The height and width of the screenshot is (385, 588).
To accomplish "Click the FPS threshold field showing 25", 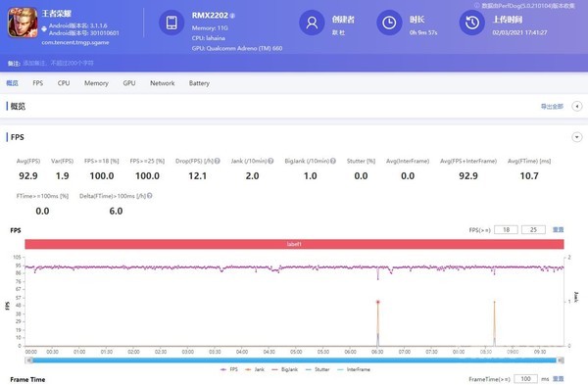I will point(533,230).
